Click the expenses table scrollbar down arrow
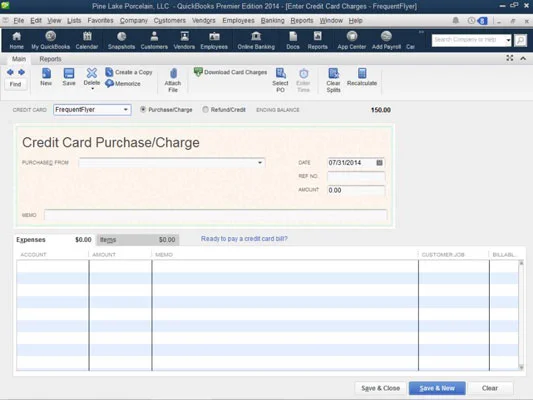 coord(521,367)
